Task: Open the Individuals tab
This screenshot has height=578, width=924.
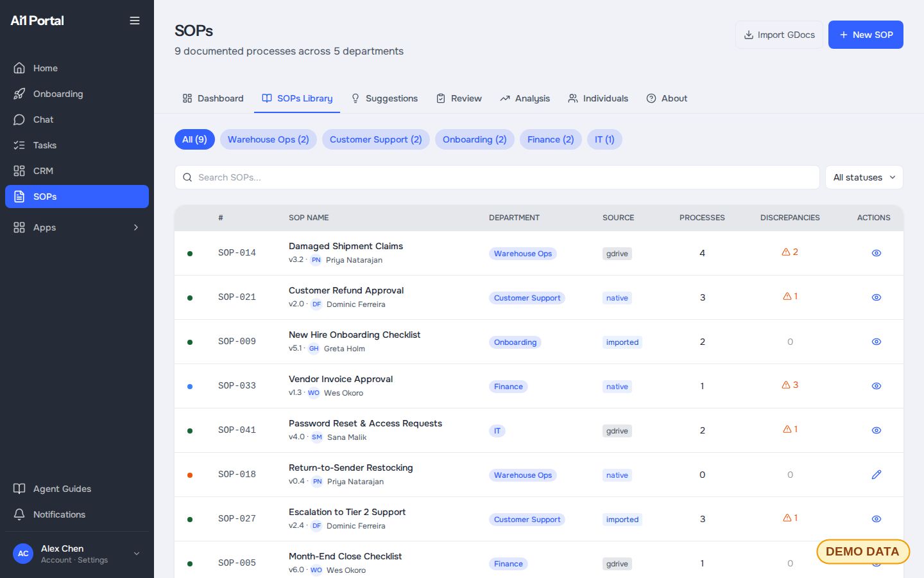Action: click(598, 98)
